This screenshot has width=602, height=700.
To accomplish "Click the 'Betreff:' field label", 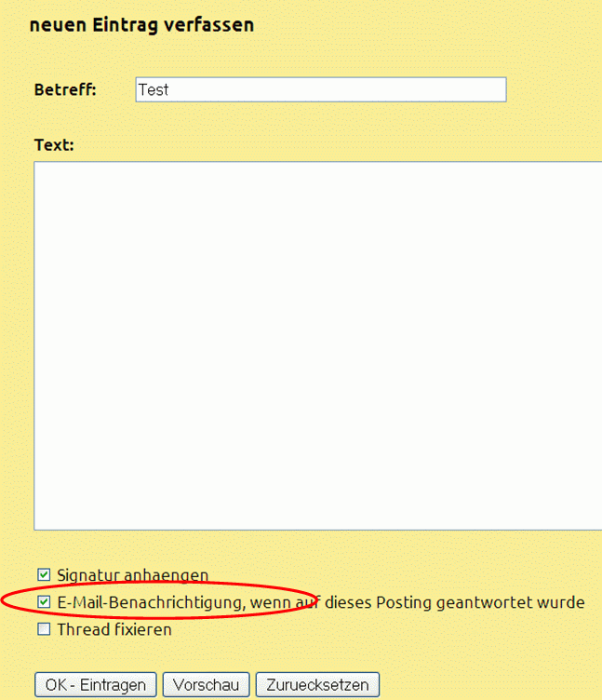I will pos(65,90).
